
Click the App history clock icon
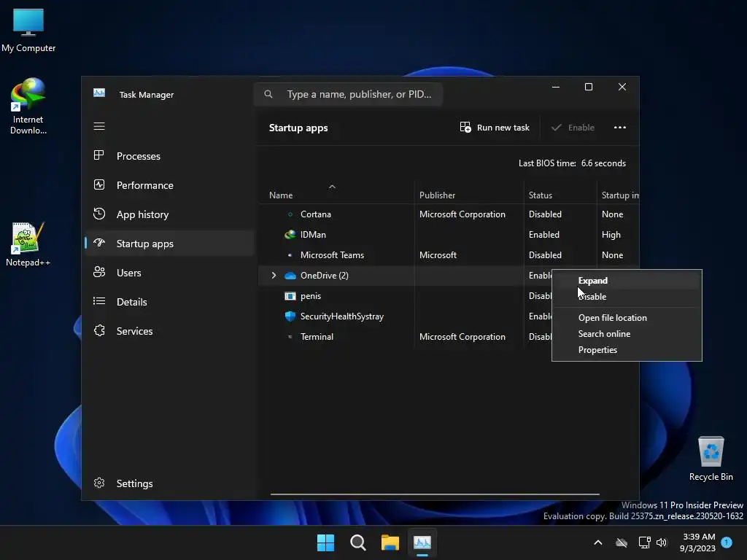click(x=99, y=214)
